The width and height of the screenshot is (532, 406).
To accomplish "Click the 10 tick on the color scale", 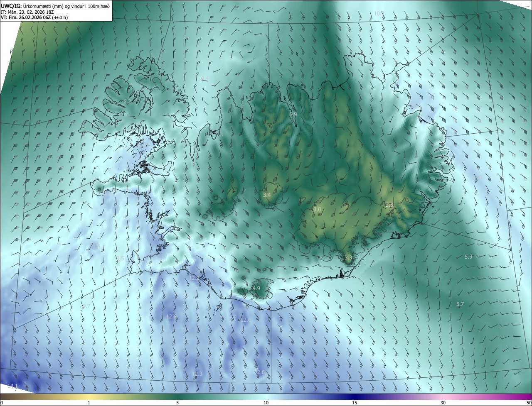I will [266, 403].
